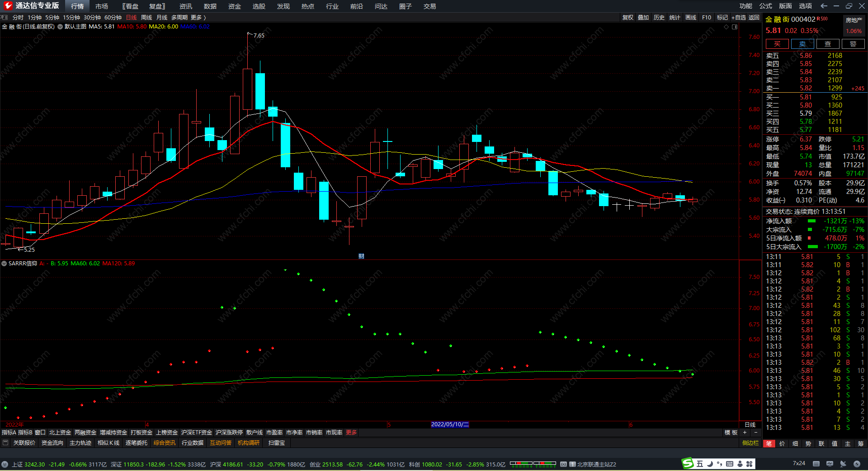868x471 pixels.
Task: Click the red 买 buy button
Action: [x=777, y=44]
